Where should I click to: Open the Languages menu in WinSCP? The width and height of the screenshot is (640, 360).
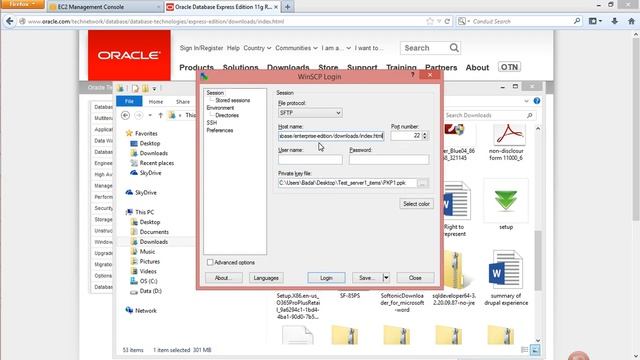pyautogui.click(x=266, y=278)
